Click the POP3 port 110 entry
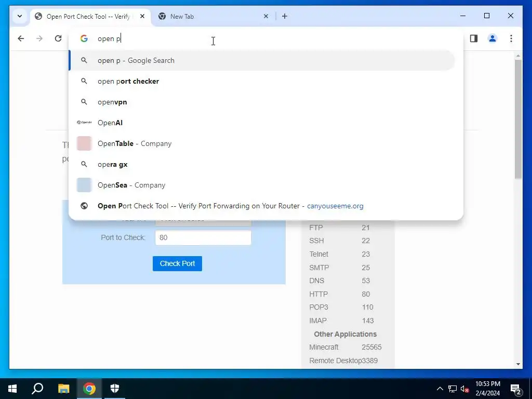 [x=341, y=308]
